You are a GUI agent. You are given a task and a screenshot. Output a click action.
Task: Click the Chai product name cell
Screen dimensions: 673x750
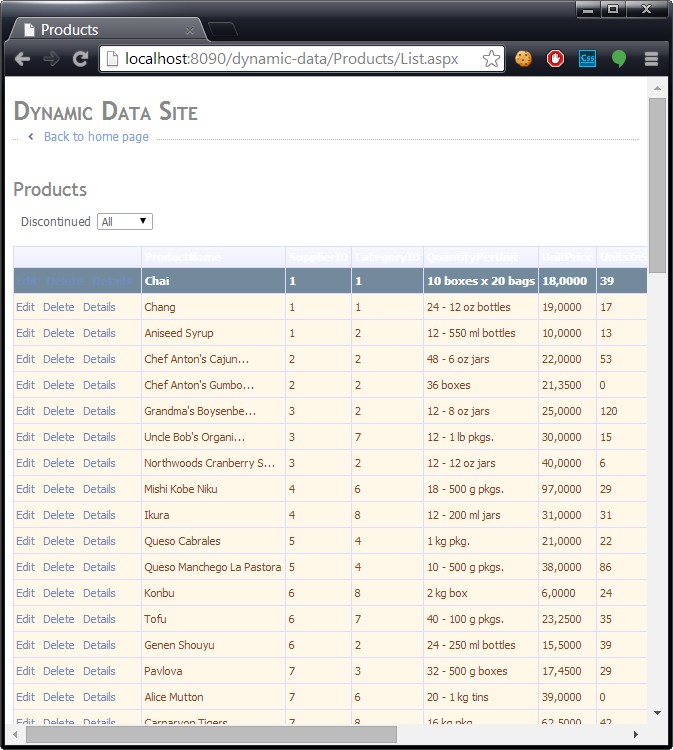coord(213,281)
